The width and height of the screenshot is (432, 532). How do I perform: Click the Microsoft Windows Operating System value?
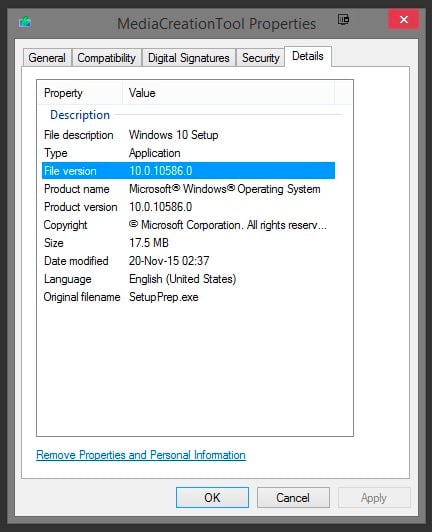225,189
